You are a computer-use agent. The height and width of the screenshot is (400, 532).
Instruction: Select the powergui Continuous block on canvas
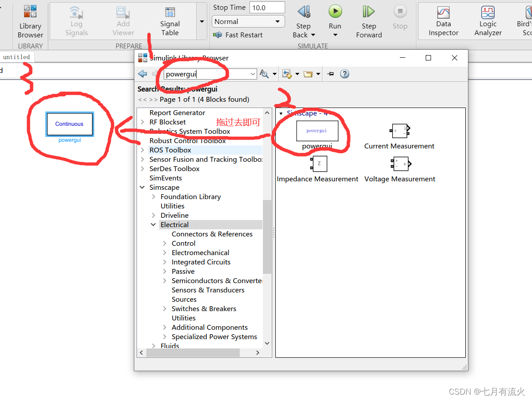click(69, 124)
